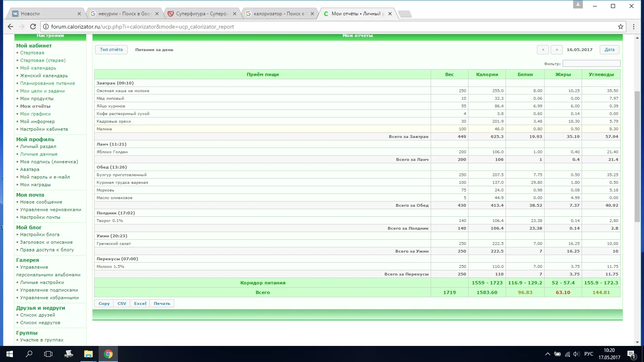The height and width of the screenshot is (362, 644).
Task: Open Настройки кабинета
Action: pyautogui.click(x=44, y=129)
